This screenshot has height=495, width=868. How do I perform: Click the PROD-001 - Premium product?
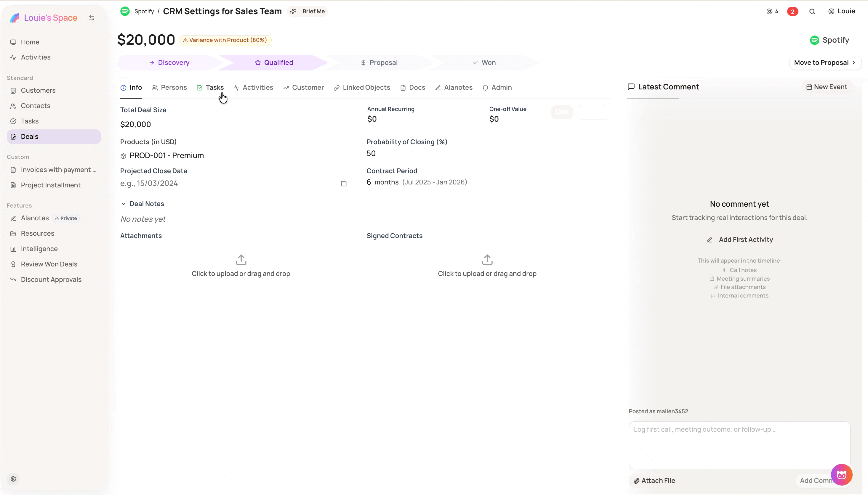pyautogui.click(x=166, y=155)
